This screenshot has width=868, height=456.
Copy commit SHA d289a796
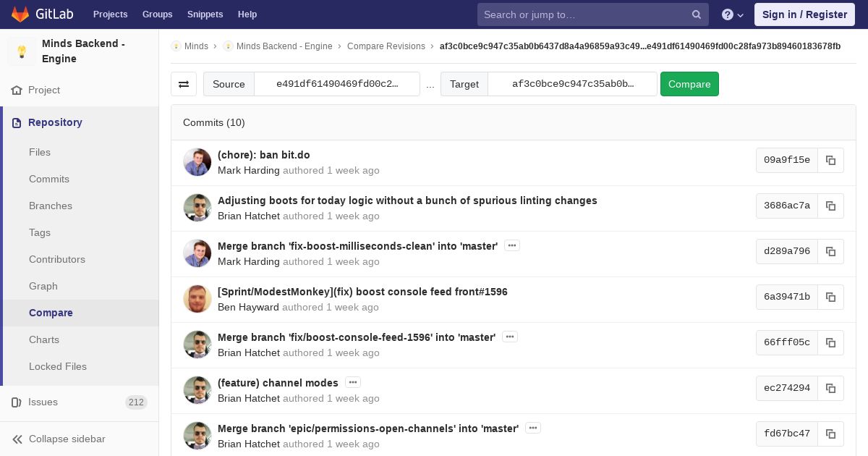[x=830, y=251]
